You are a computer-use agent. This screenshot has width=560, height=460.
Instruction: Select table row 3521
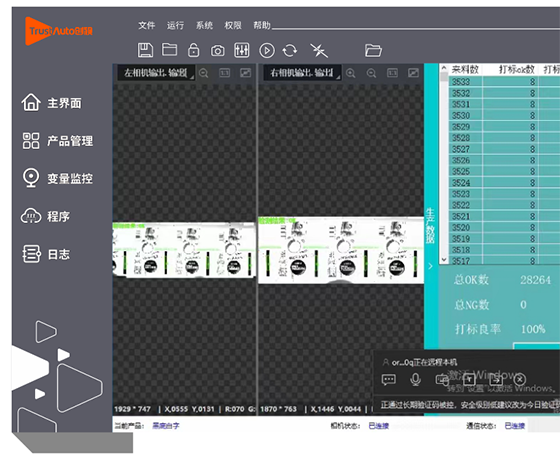(x=504, y=216)
